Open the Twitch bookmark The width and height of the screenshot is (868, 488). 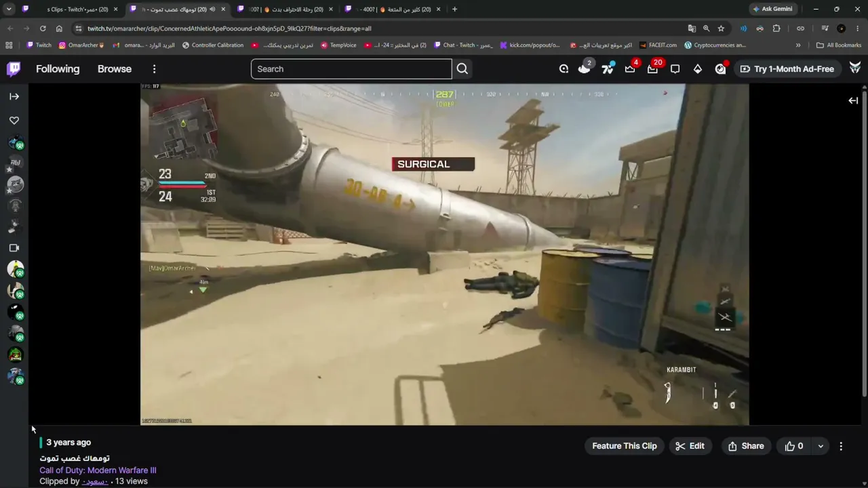pyautogui.click(x=39, y=45)
